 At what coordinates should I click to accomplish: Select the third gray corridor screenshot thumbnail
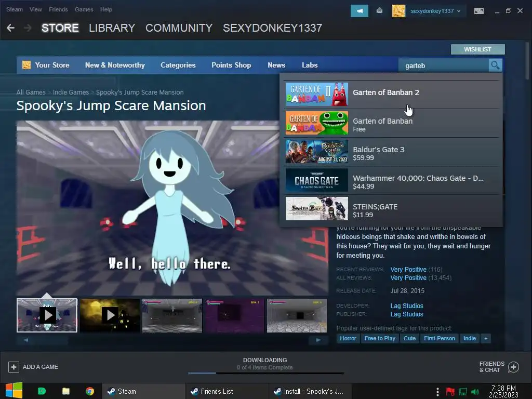click(x=172, y=315)
